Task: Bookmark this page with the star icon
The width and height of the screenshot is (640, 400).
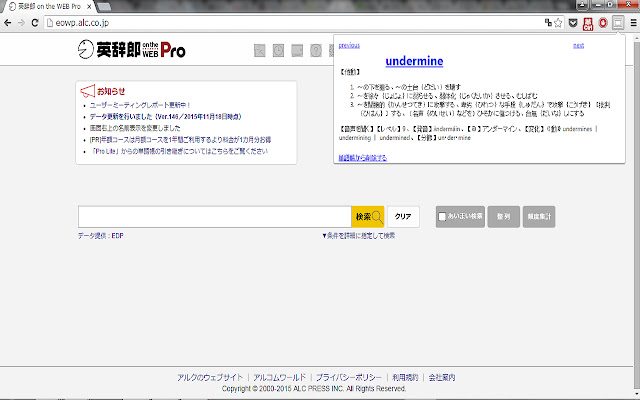Action: pyautogui.click(x=558, y=23)
